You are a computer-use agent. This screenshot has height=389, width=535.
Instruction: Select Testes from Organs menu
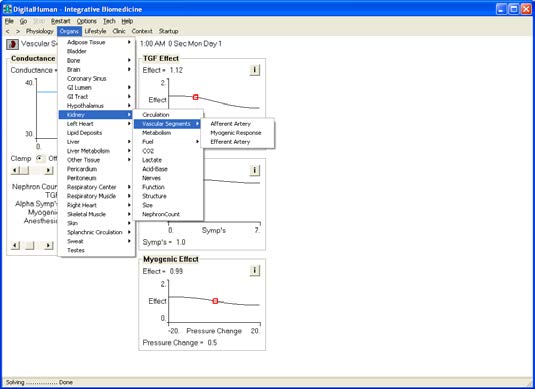tap(97, 250)
